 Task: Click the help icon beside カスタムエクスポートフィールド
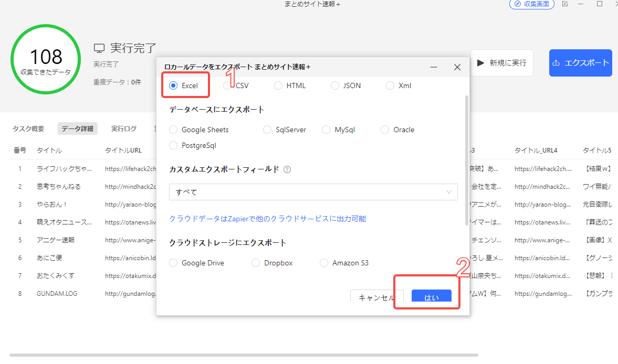click(x=287, y=169)
